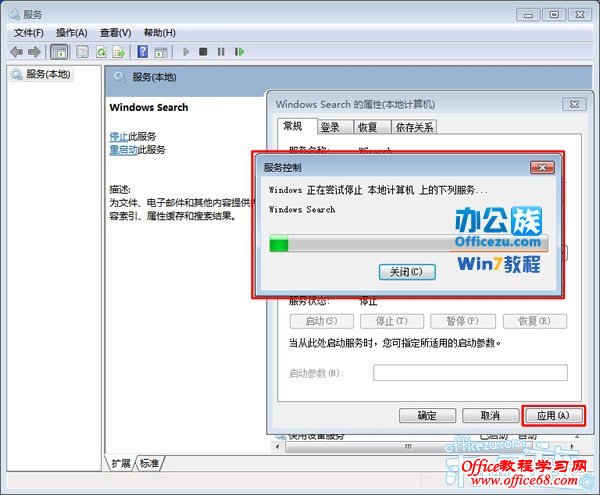Click the 停止(T) button
The height and width of the screenshot is (495, 600).
tap(392, 321)
